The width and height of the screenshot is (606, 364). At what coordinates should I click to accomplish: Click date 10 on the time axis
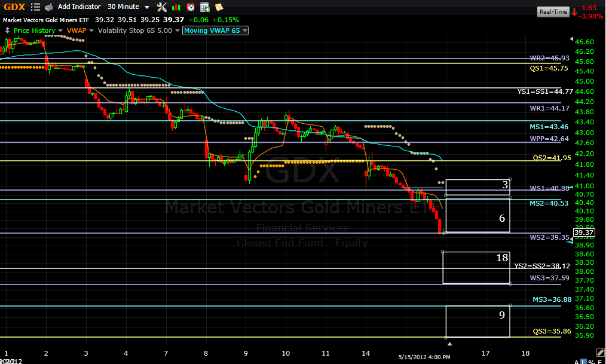pyautogui.click(x=286, y=353)
